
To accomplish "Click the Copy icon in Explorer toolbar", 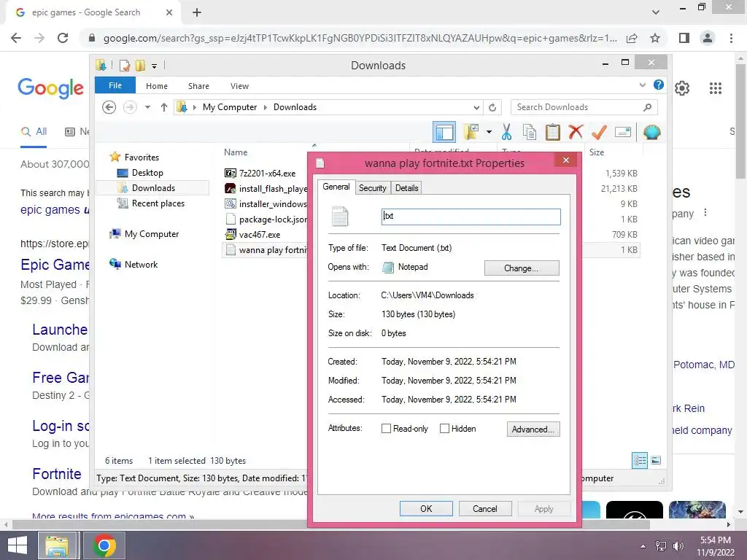I will tap(530, 132).
